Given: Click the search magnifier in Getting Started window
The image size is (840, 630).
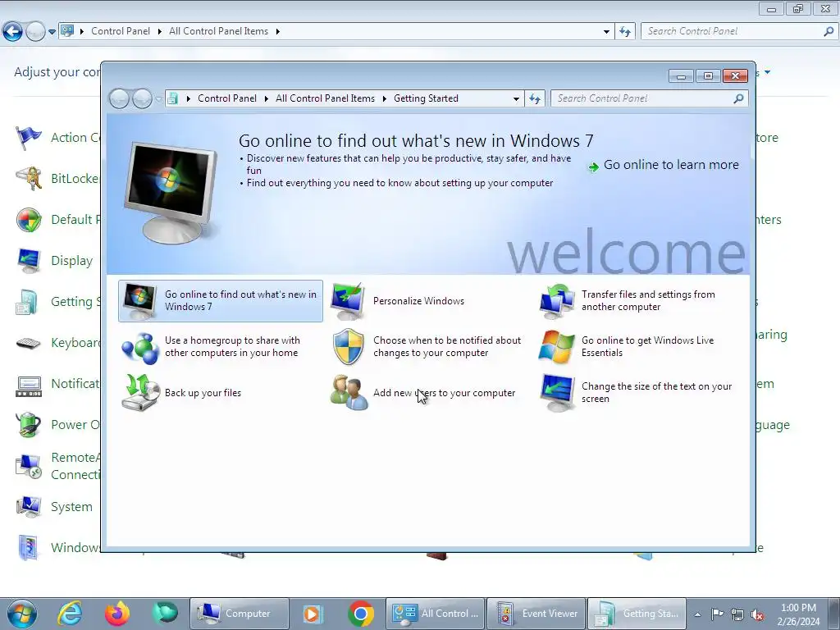Looking at the screenshot, I should 738,98.
